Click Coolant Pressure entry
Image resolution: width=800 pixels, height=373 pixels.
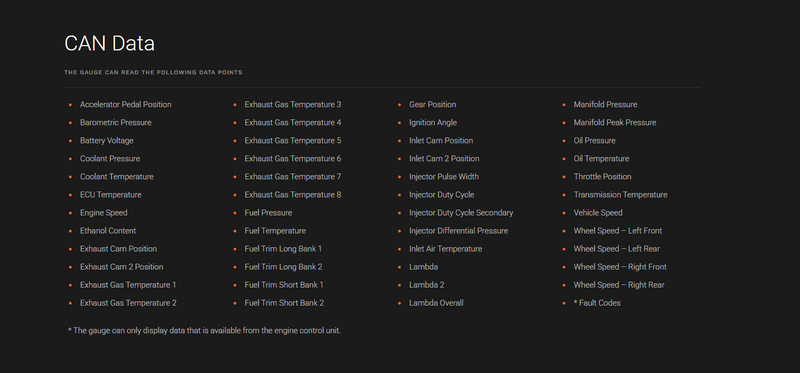[110, 159]
